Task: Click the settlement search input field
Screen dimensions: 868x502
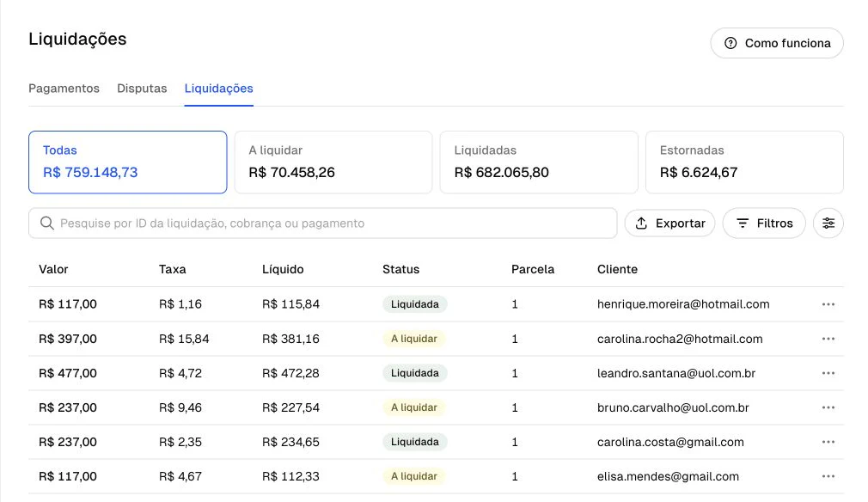Action: tap(323, 223)
